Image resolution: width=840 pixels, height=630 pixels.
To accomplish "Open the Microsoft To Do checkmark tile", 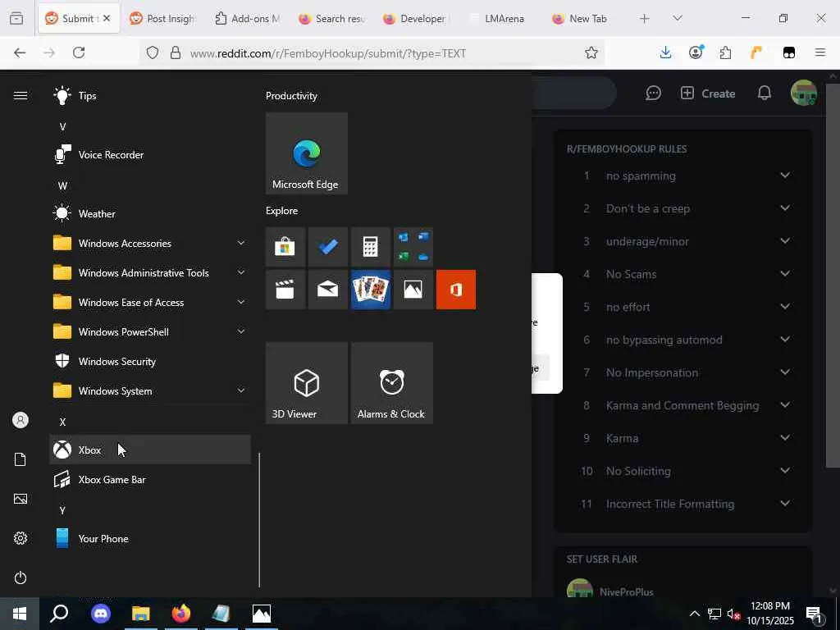I will (x=328, y=247).
